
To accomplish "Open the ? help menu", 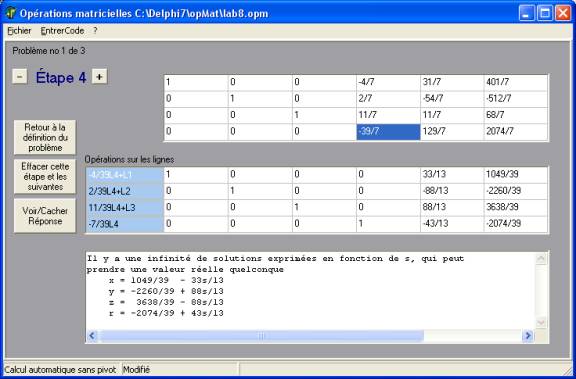I will click(95, 31).
